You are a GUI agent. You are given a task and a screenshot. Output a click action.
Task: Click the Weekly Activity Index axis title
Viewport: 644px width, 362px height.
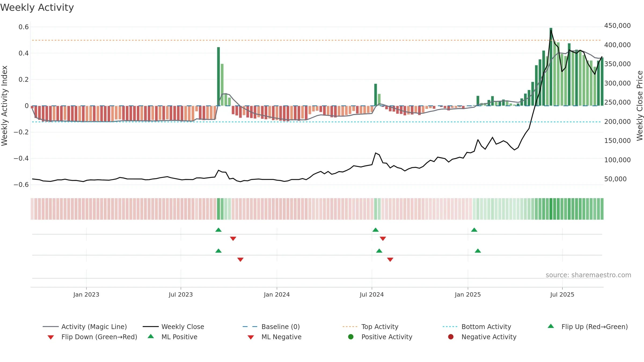click(4, 106)
